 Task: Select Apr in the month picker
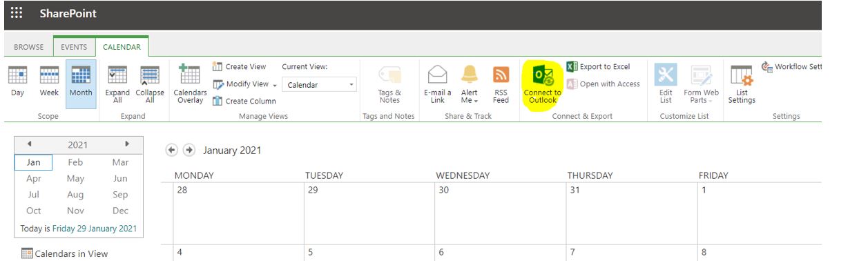pyautogui.click(x=34, y=178)
